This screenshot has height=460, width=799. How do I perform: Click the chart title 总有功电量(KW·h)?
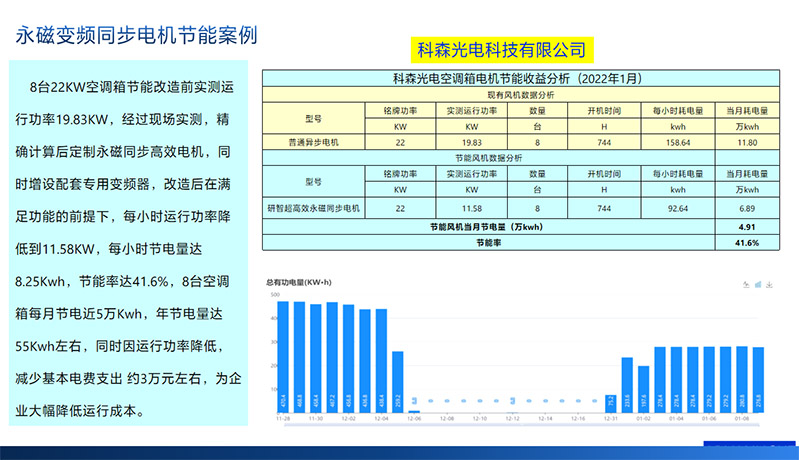click(299, 282)
